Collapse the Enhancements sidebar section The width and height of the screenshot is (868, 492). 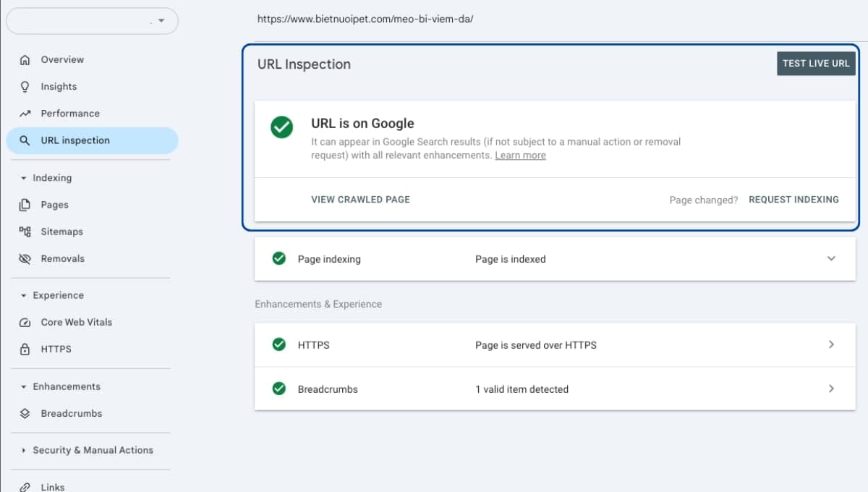pyautogui.click(x=23, y=387)
